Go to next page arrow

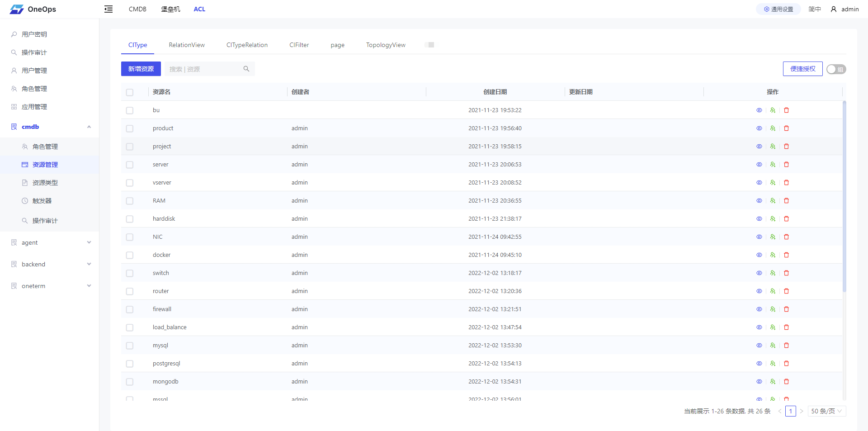click(802, 411)
